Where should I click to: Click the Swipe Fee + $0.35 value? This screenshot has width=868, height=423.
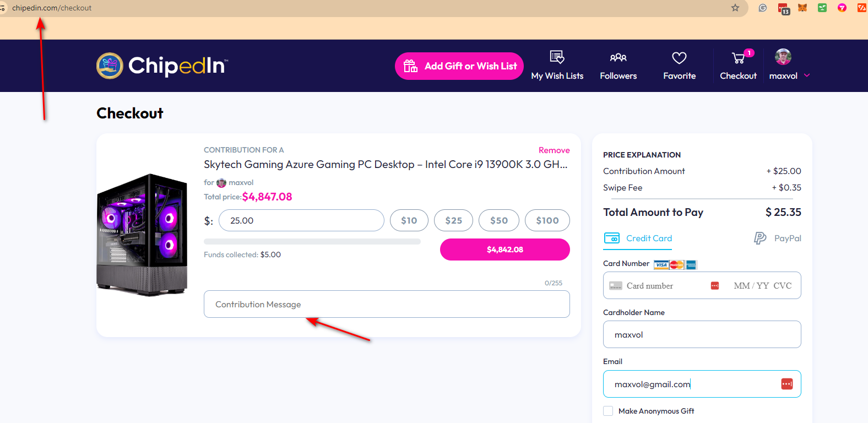tap(786, 188)
